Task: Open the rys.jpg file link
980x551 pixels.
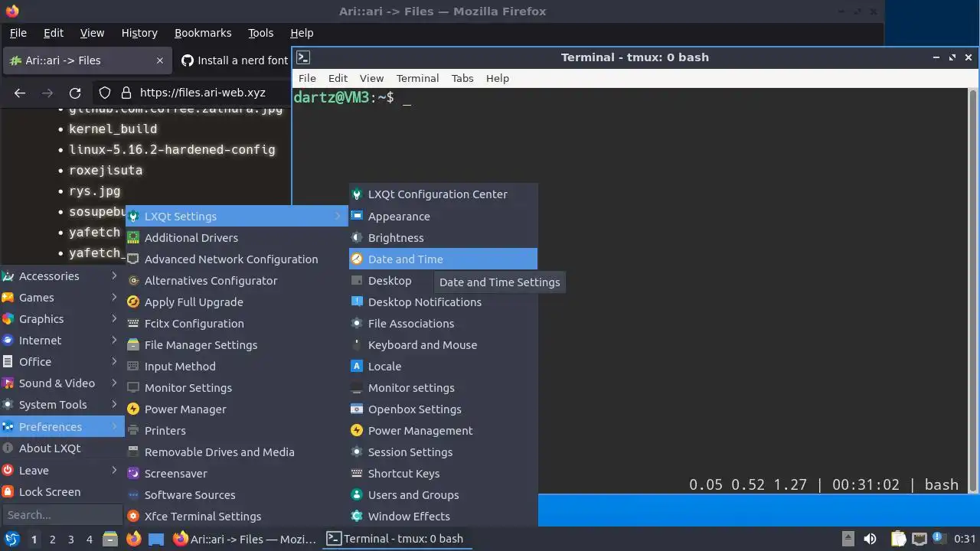Action: click(94, 191)
